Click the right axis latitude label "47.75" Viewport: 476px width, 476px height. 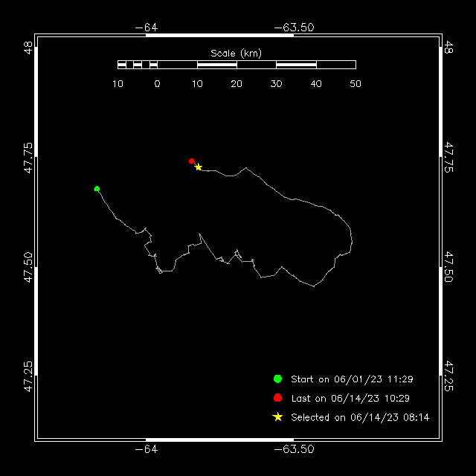(x=448, y=157)
